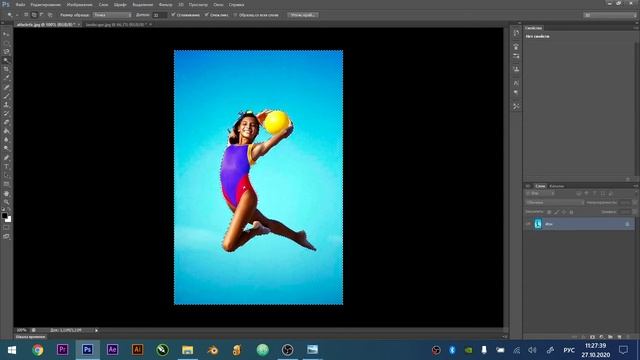
Task: Select the Clone Stamp tool
Action: pos(6,105)
